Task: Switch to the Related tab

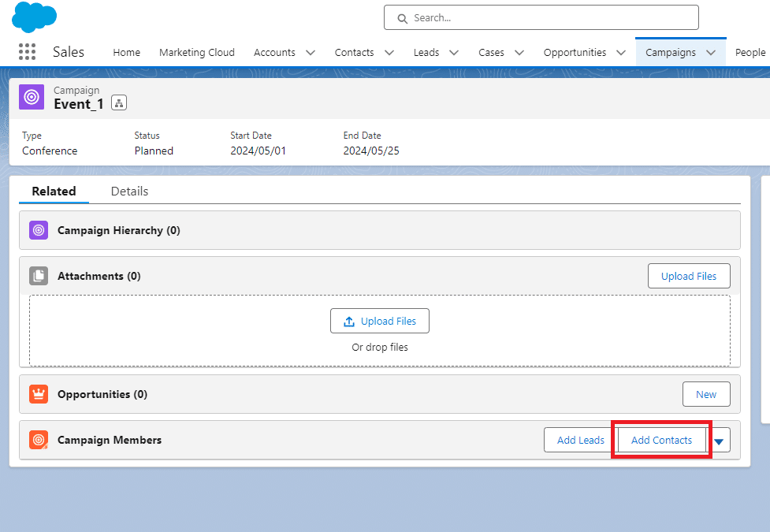Action: click(54, 191)
